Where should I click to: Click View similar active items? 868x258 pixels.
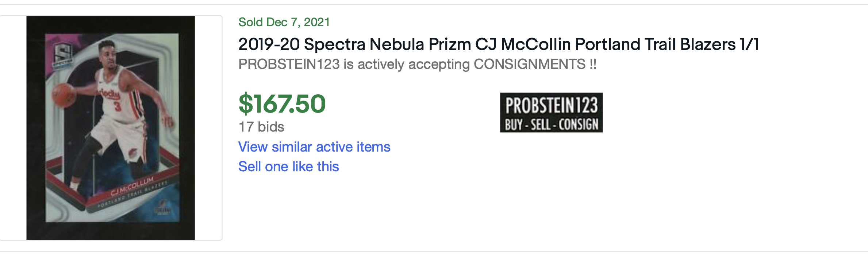coord(314,147)
